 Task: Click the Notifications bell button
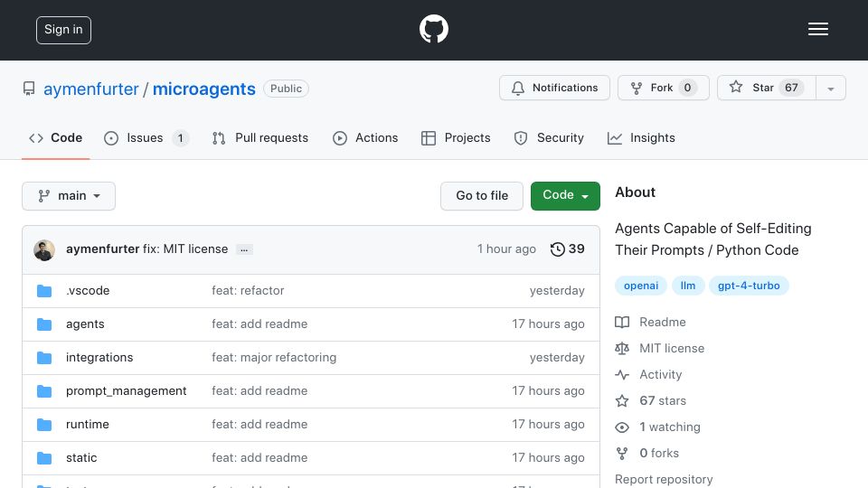(x=554, y=88)
